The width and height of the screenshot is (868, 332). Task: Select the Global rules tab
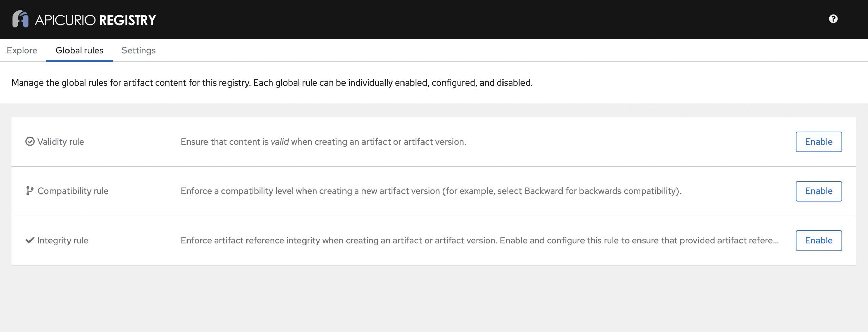[79, 50]
